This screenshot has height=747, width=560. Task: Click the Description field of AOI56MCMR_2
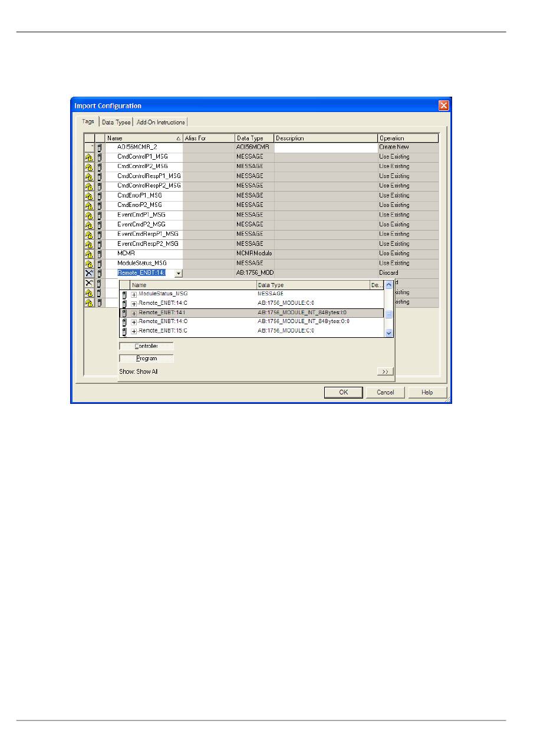(x=326, y=147)
